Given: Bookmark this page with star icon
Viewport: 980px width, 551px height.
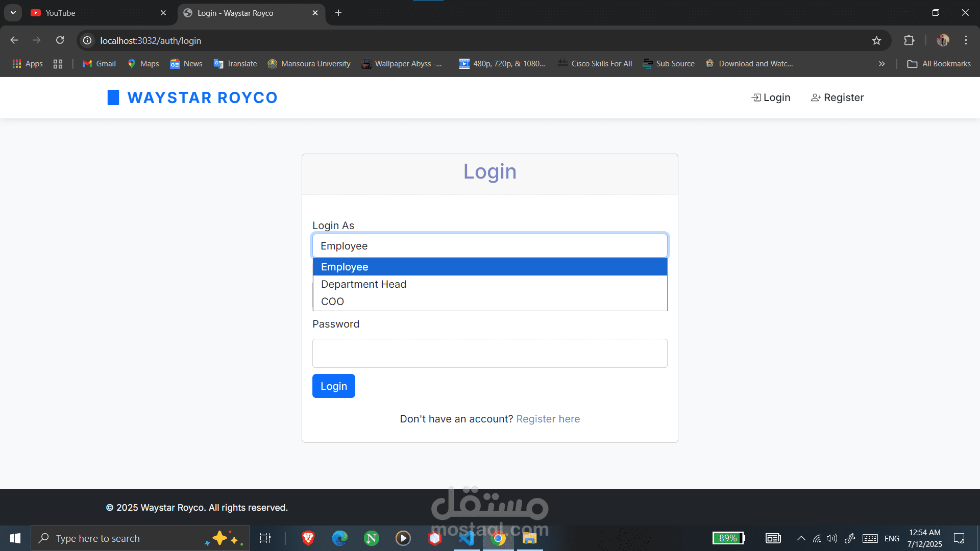Looking at the screenshot, I should (x=876, y=40).
